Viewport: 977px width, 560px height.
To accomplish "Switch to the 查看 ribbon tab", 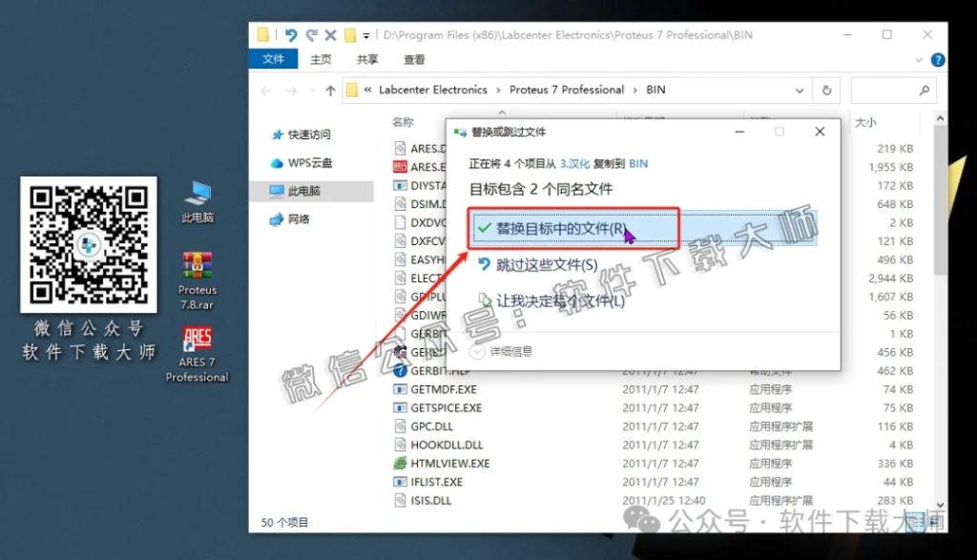I will coord(414,59).
